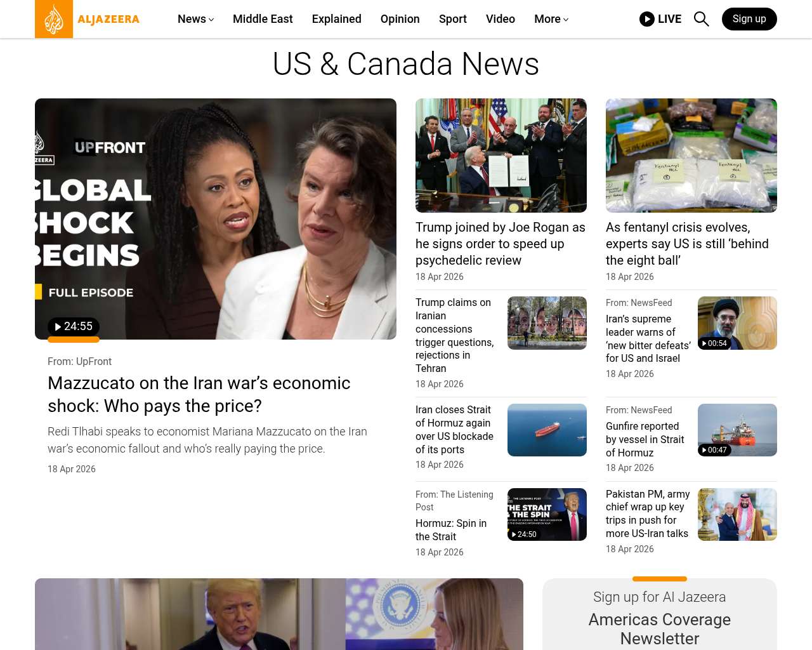Read Mazzucato on Iran war's economic shock
This screenshot has width=812, height=650.
point(199,394)
